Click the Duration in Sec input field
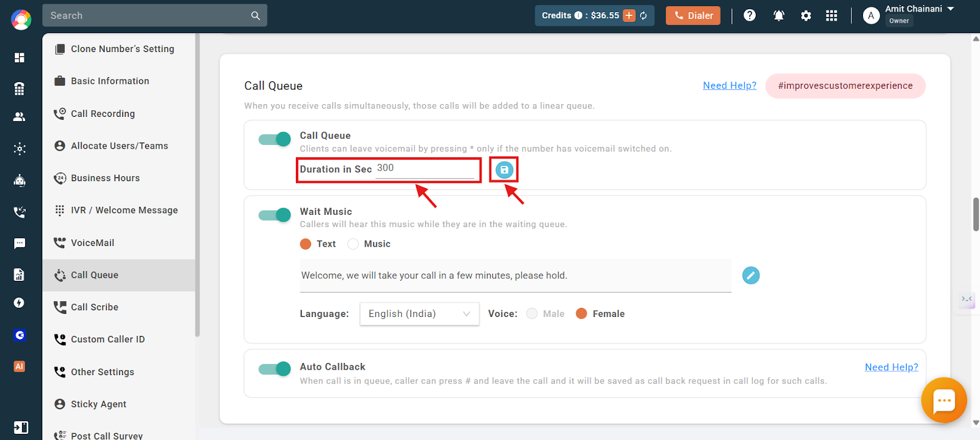 425,169
